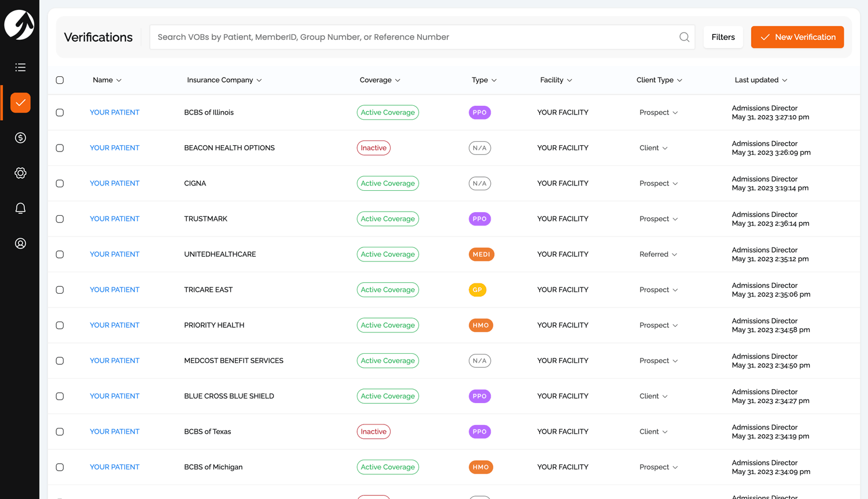Open the Insurance Company column dropdown
Image resolution: width=868 pixels, height=499 pixels.
coord(225,80)
